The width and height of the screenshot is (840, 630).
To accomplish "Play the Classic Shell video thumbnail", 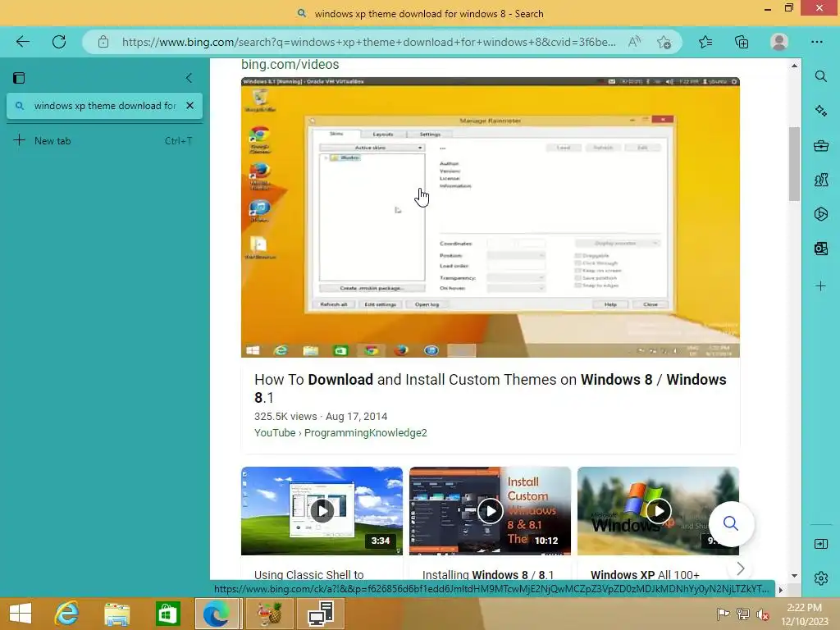I will 322,510.
